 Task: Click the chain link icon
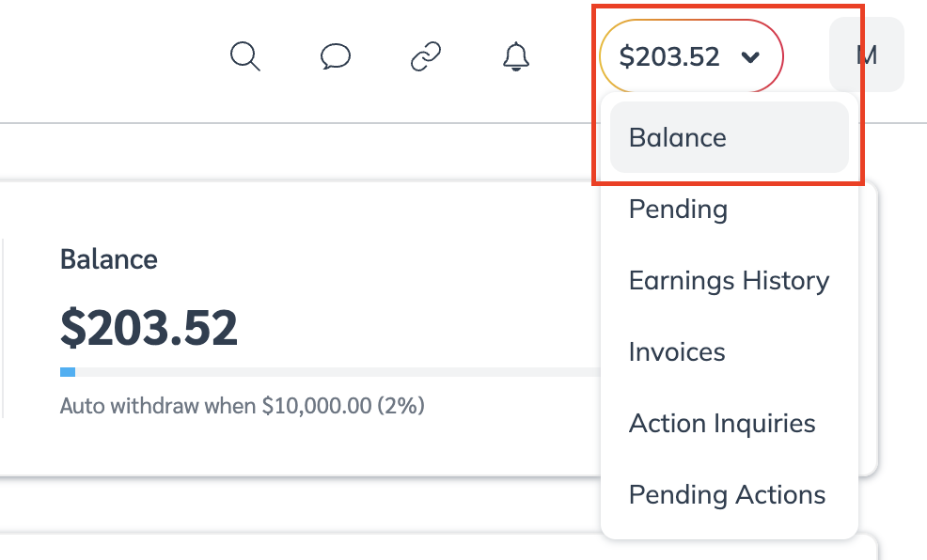(426, 56)
